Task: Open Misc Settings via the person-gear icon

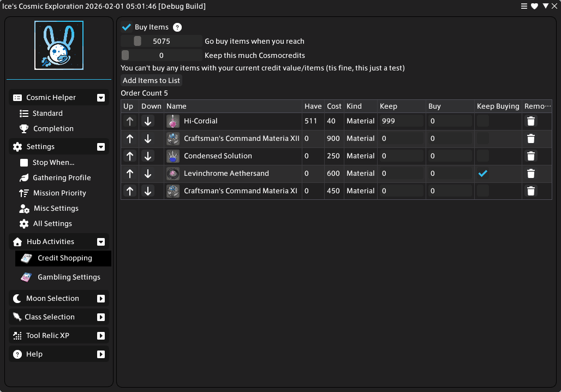Action: tap(24, 208)
